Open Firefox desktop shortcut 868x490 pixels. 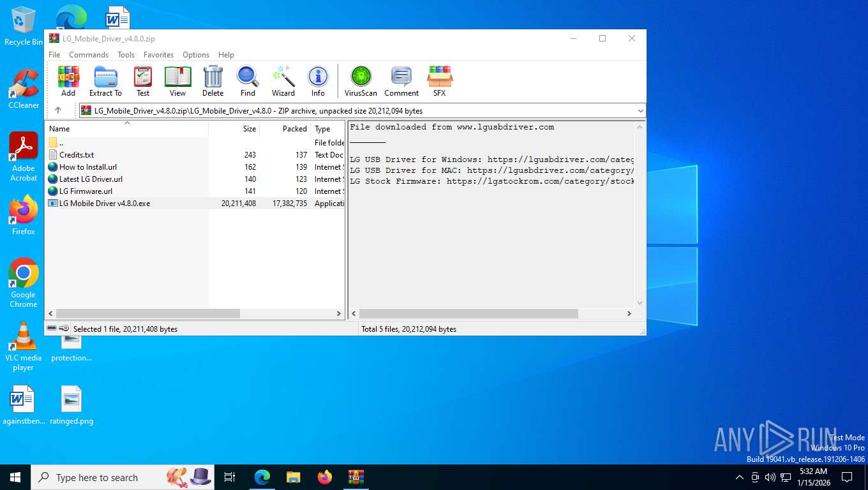click(24, 215)
